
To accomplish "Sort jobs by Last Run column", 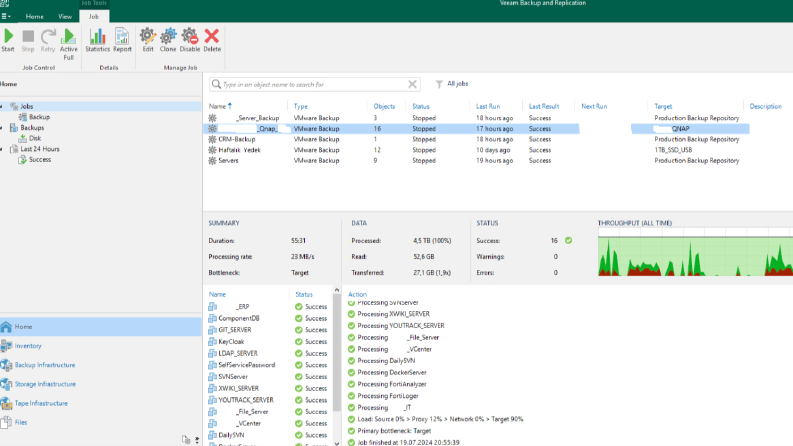I will point(488,106).
